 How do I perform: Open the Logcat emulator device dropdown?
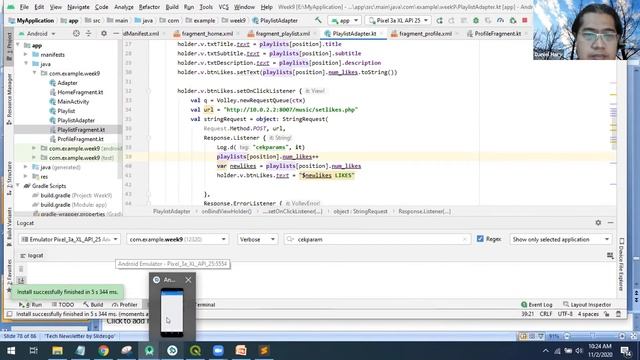pyautogui.click(x=69, y=239)
